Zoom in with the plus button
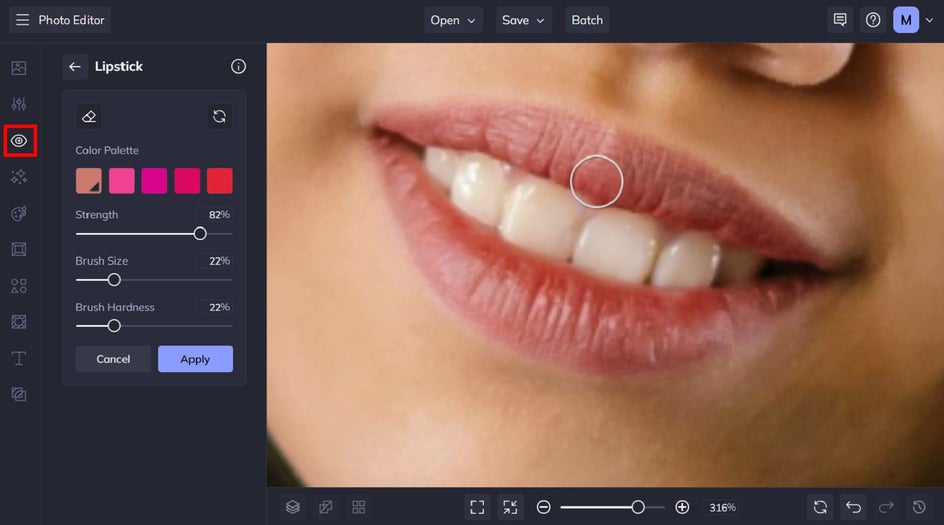The image size is (944, 525). (x=682, y=508)
